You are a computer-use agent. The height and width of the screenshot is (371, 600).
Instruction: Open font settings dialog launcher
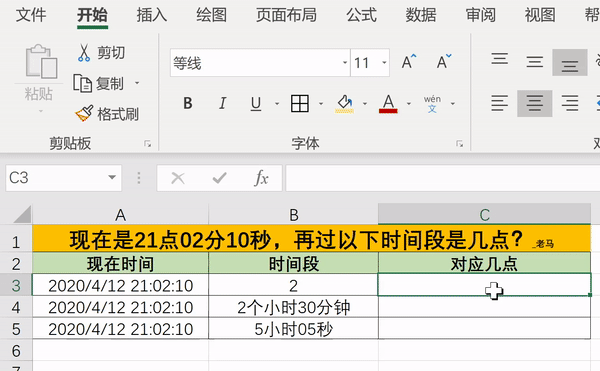[460, 144]
